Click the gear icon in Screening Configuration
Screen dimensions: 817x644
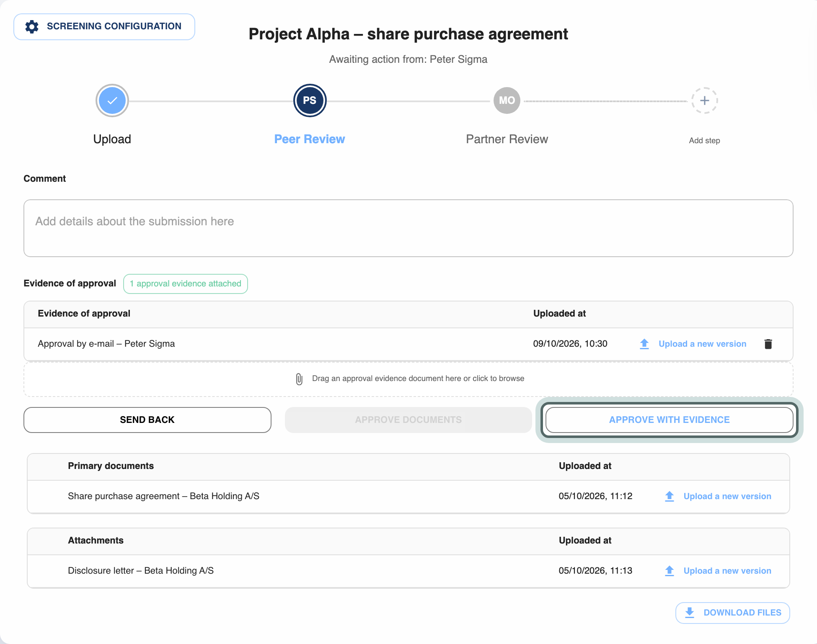(32, 26)
